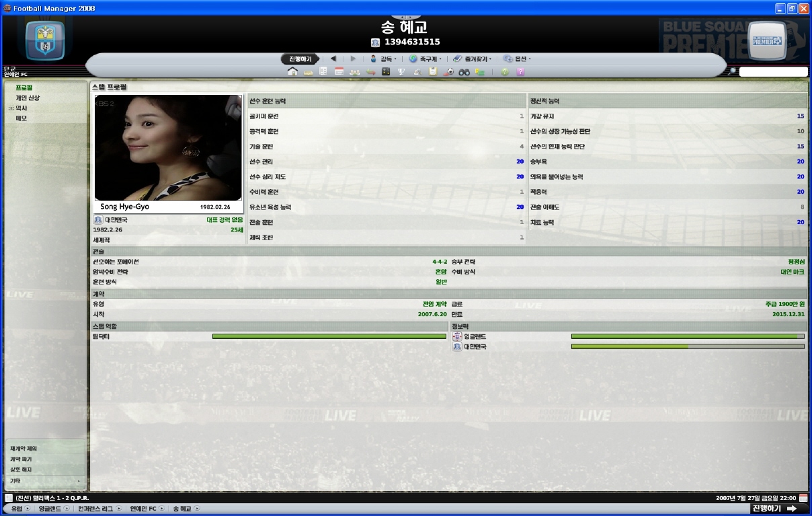Select 메모 in the left sidebar
The height and width of the screenshot is (516, 812).
coord(22,118)
